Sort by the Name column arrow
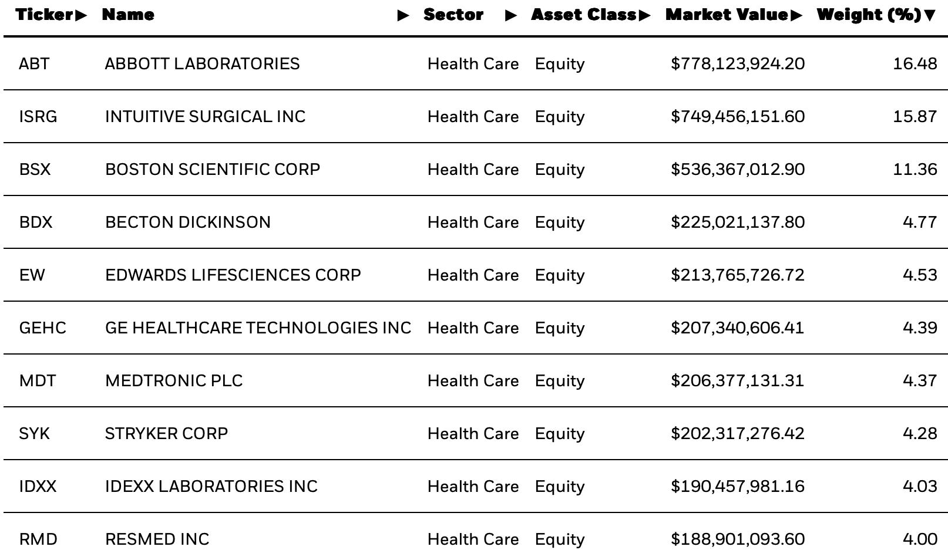Image resolution: width=948 pixels, height=560 pixels. tap(404, 15)
